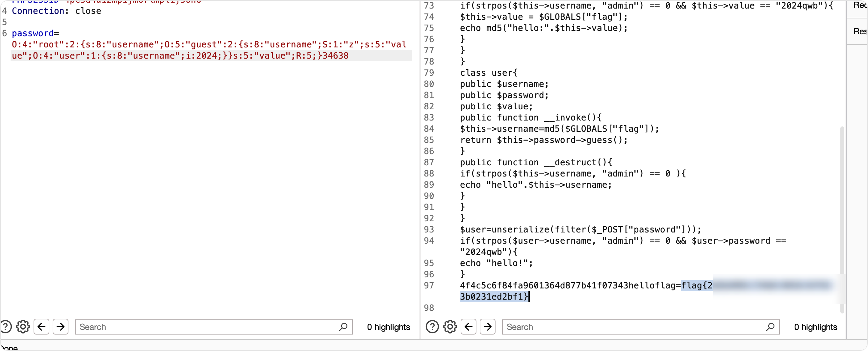The height and width of the screenshot is (351, 868).
Task: Go to previous match in request search
Action: point(41,327)
